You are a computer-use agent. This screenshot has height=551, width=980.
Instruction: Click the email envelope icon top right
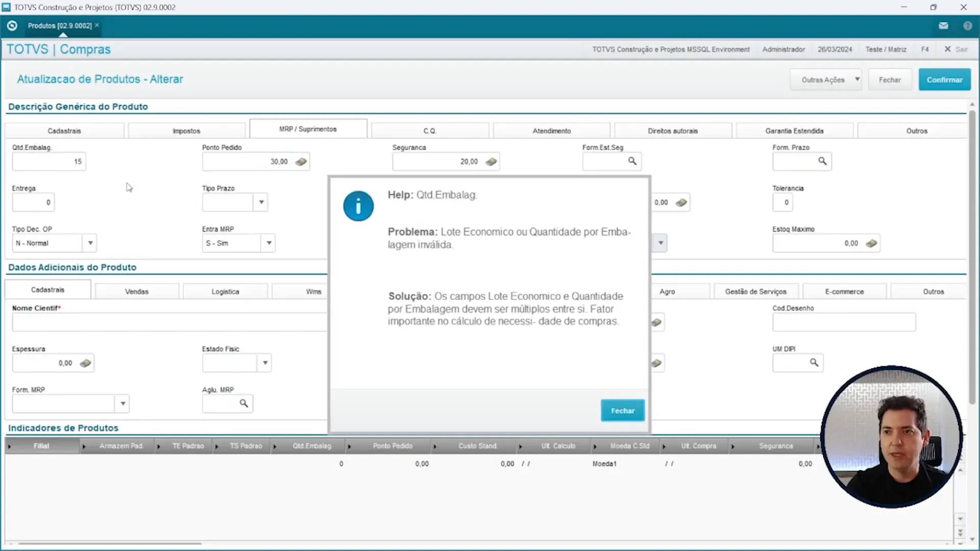[943, 25]
